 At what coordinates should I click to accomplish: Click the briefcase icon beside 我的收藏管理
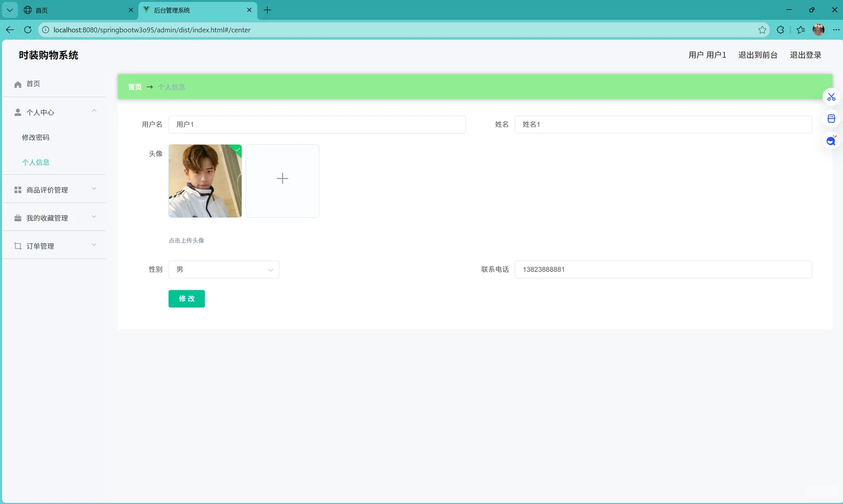pos(18,217)
